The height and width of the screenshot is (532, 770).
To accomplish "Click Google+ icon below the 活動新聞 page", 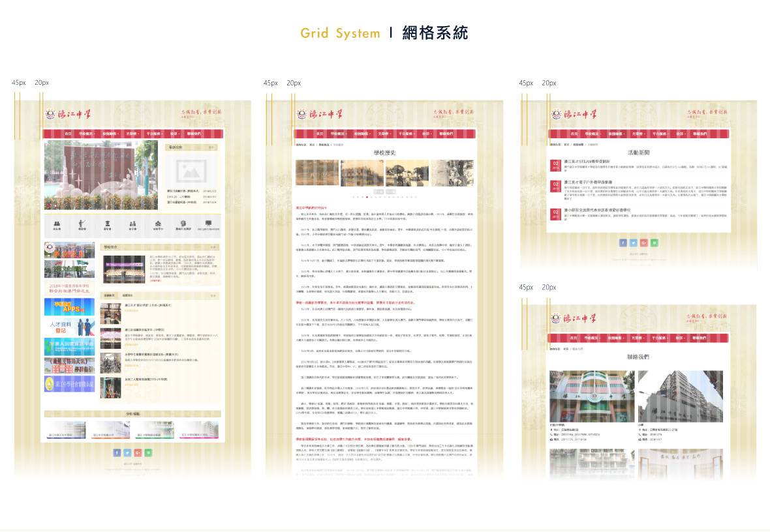I will pyautogui.click(x=644, y=243).
